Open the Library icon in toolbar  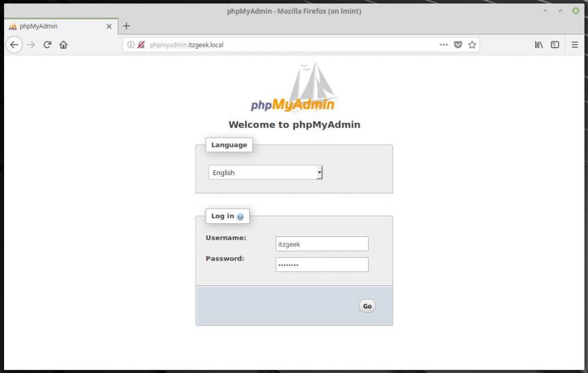539,45
